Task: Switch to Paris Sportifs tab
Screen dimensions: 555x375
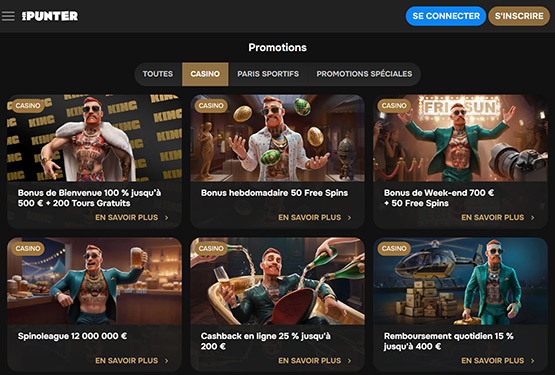Action: click(x=268, y=74)
